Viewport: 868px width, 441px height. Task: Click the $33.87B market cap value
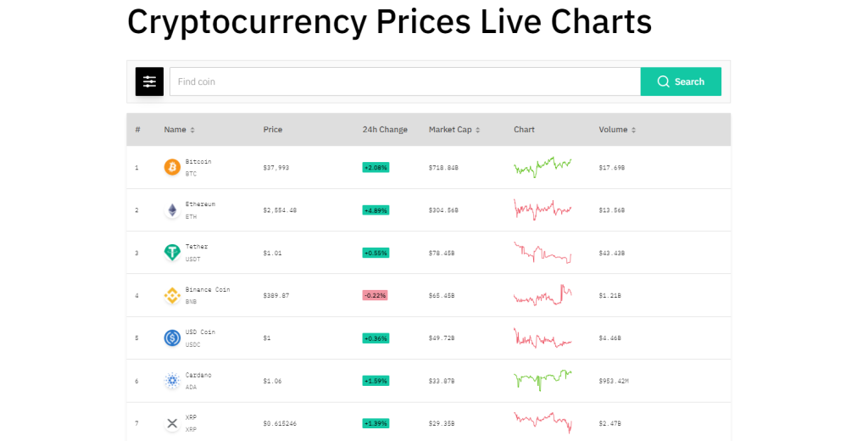[x=441, y=381]
